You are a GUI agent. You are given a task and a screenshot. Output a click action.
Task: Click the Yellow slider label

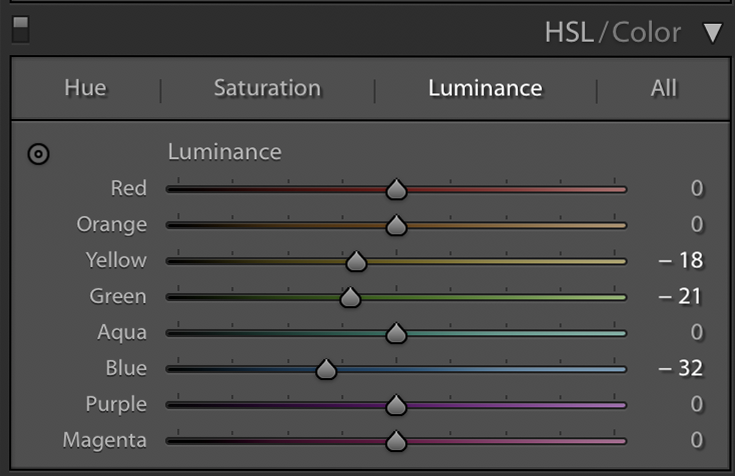click(116, 261)
